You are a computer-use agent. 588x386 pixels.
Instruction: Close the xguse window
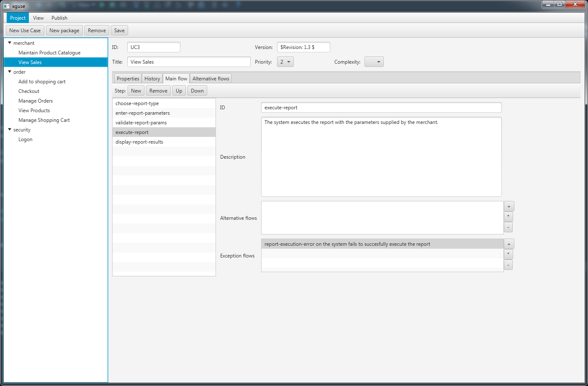click(x=575, y=4)
